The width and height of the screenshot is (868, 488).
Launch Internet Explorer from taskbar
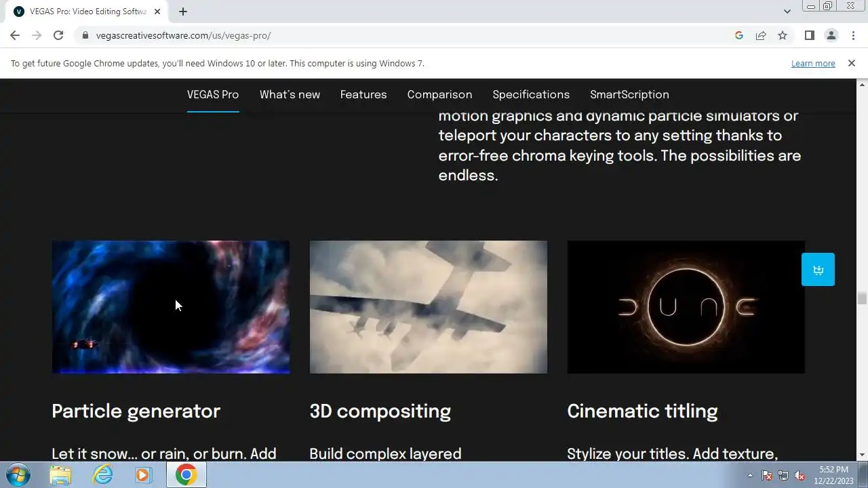[102, 475]
